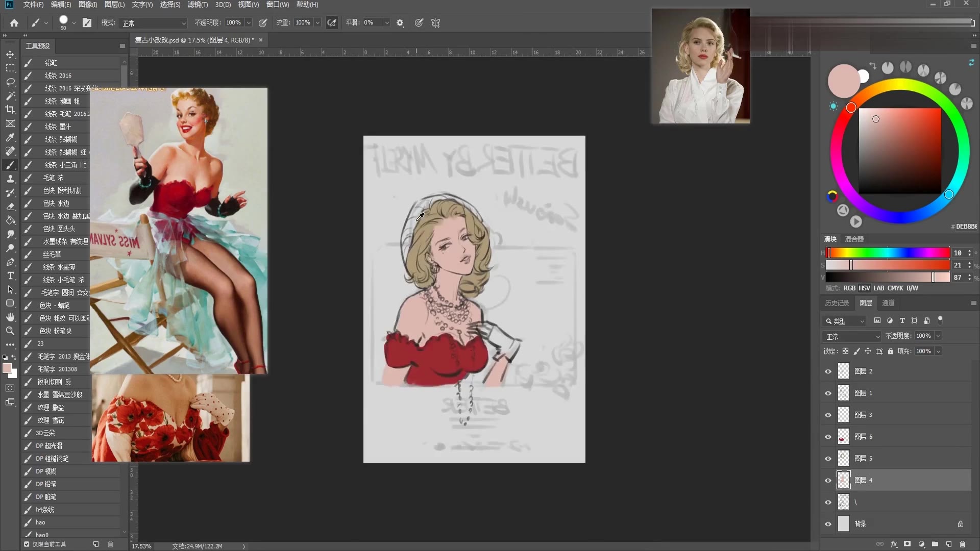Open the brush 模式 dropdown
Viewport: 980px width, 551px height.
154,23
